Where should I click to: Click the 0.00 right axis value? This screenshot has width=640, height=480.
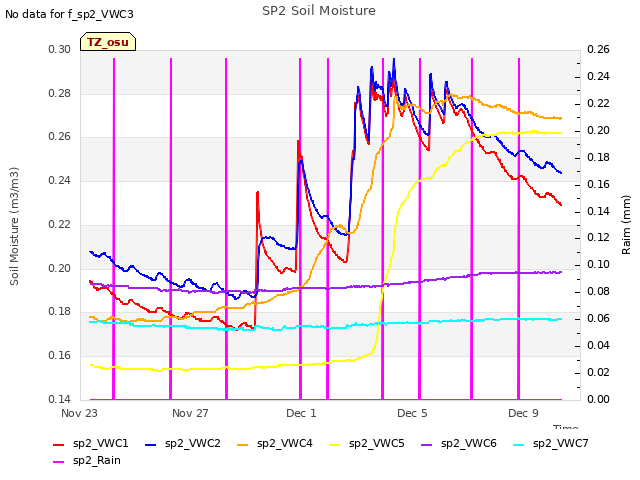point(598,399)
